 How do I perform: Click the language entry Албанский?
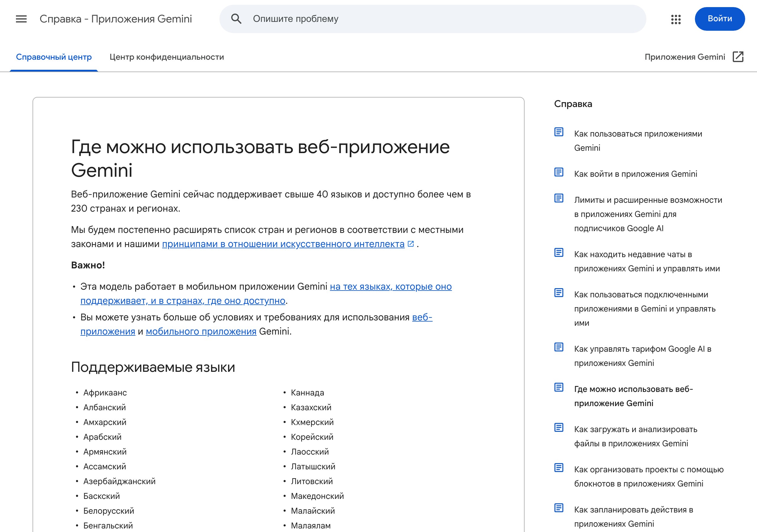pos(104,408)
